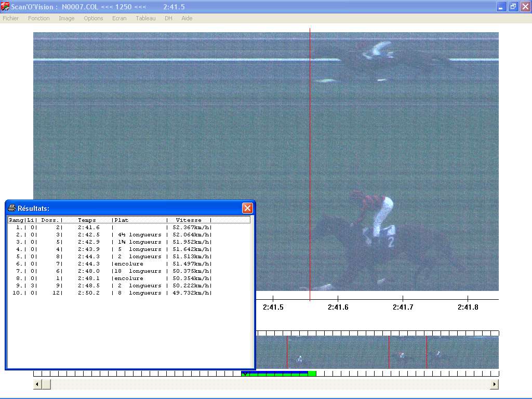Screen dimensions: 532x399
Task: Select rank 6 row, speed 51.497km/h
Action: coord(129,263)
